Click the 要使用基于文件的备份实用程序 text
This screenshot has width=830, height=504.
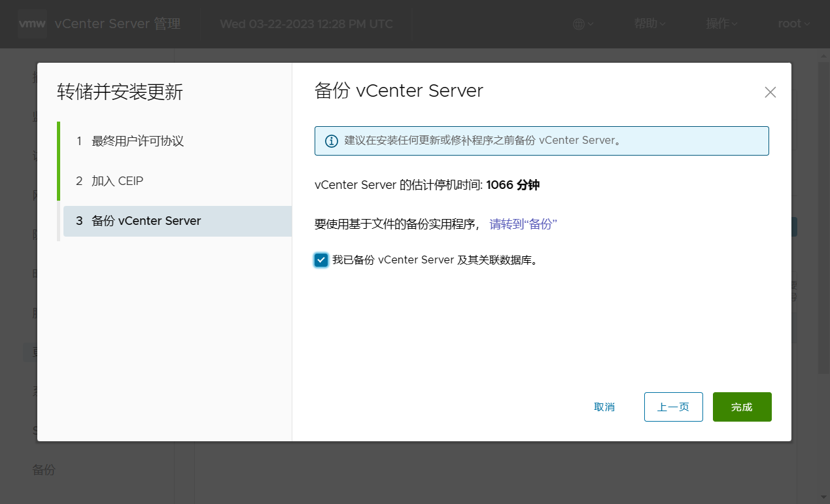coord(397,224)
